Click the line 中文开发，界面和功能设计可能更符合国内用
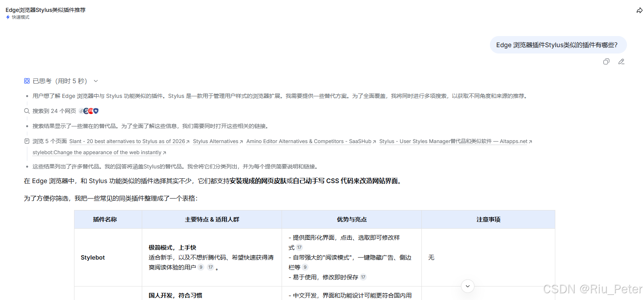Image resolution: width=644 pixels, height=300 pixels. pos(350,295)
